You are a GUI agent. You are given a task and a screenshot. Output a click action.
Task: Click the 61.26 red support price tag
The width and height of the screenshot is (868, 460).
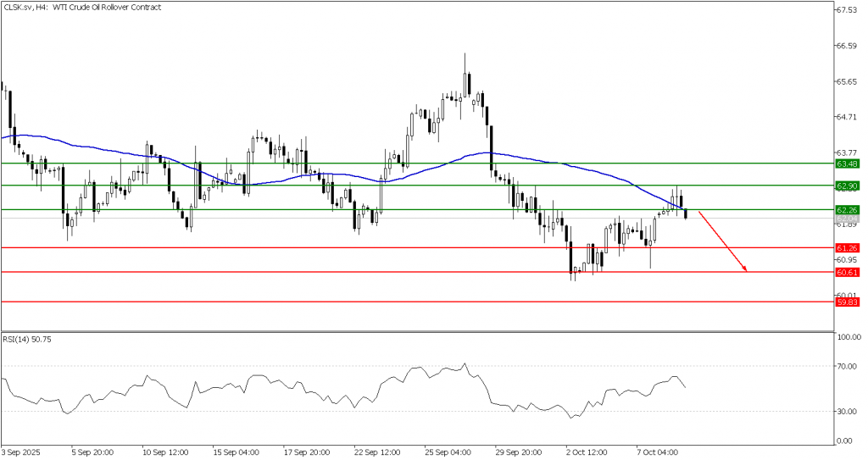[845, 247]
